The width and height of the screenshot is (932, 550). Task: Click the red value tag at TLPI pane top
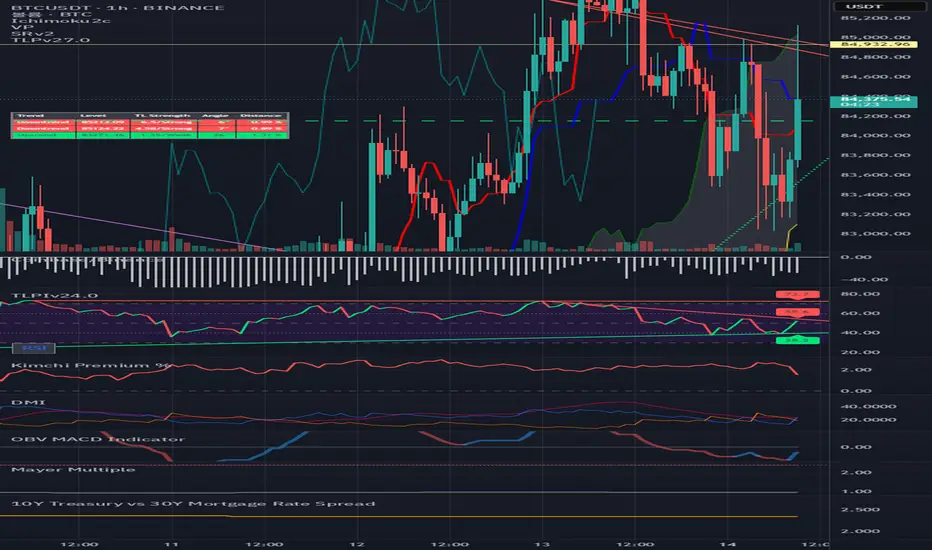click(x=797, y=294)
